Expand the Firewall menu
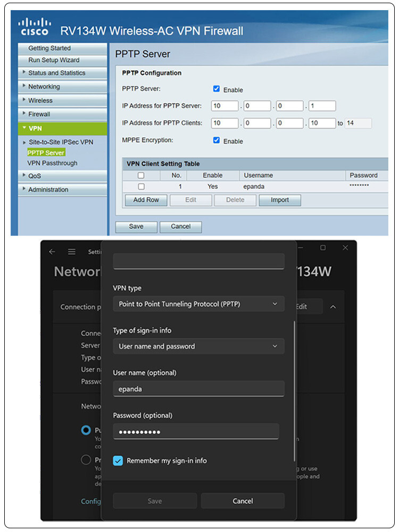Screen dimensions: 399x532 [62, 114]
